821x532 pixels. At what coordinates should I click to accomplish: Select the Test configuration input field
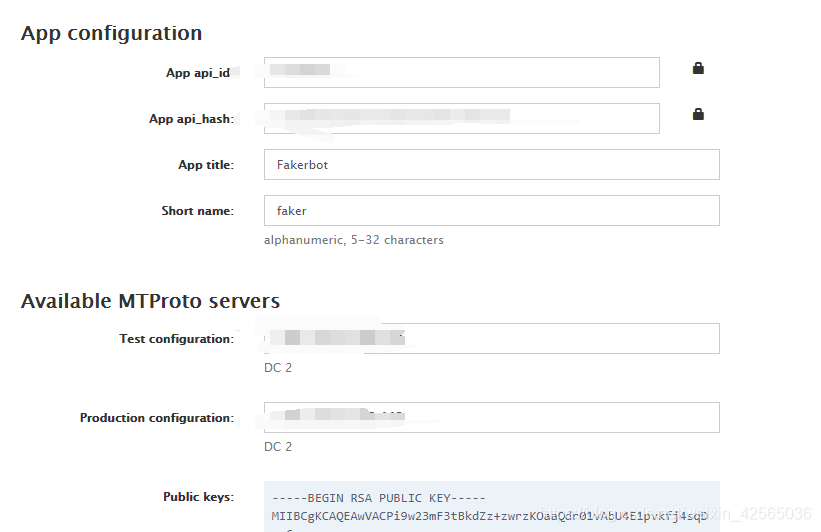[491, 339]
